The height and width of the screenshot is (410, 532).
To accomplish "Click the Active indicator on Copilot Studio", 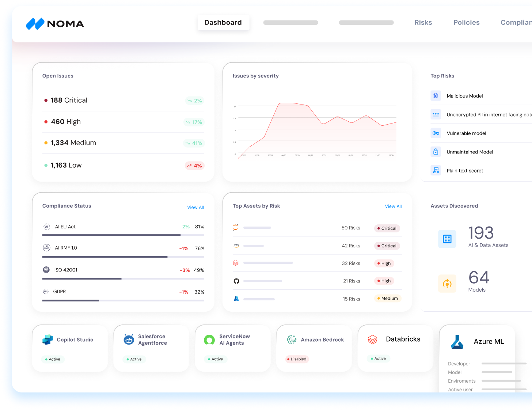I will 53,359.
